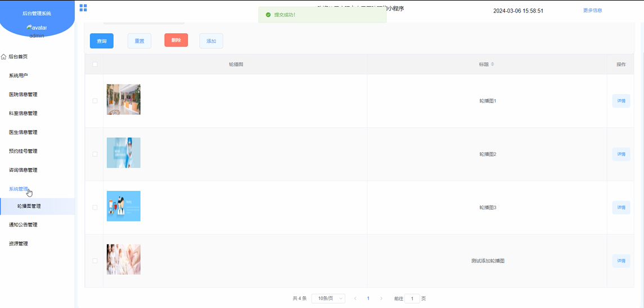This screenshot has width=644, height=308.
Task: Open 详情 for 轮播图3
Action: click(621, 208)
